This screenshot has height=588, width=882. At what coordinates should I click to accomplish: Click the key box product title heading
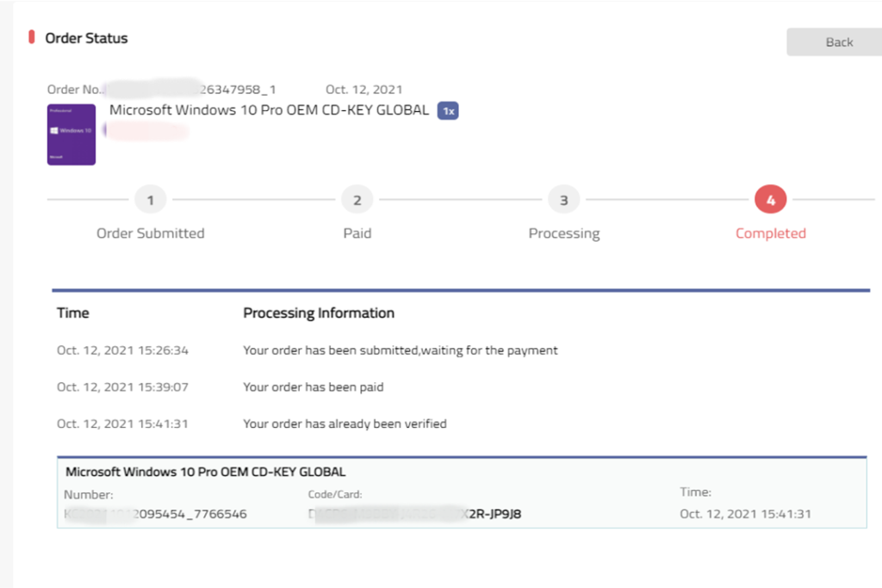click(205, 472)
